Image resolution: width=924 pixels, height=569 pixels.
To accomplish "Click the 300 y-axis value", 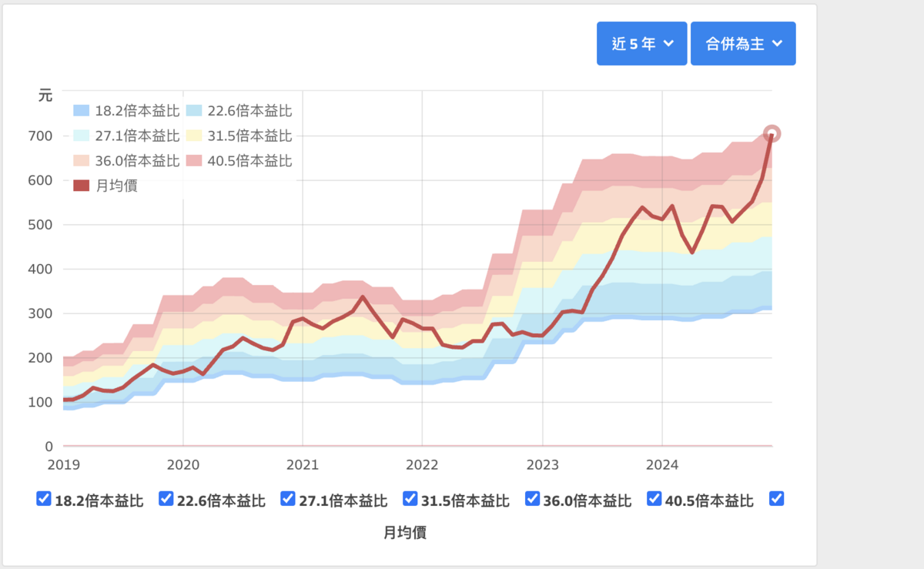I will [x=42, y=313].
